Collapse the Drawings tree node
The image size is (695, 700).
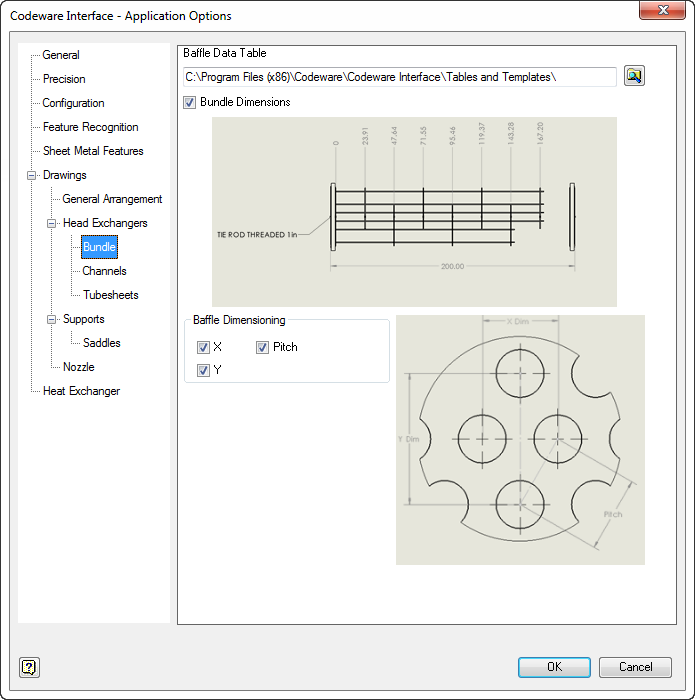click(x=31, y=175)
